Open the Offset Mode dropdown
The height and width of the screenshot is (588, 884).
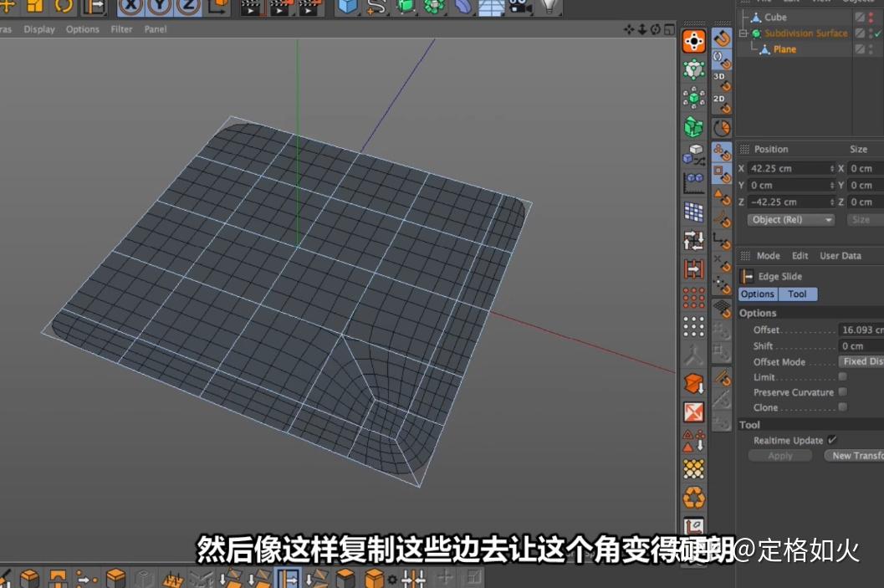[x=861, y=361]
